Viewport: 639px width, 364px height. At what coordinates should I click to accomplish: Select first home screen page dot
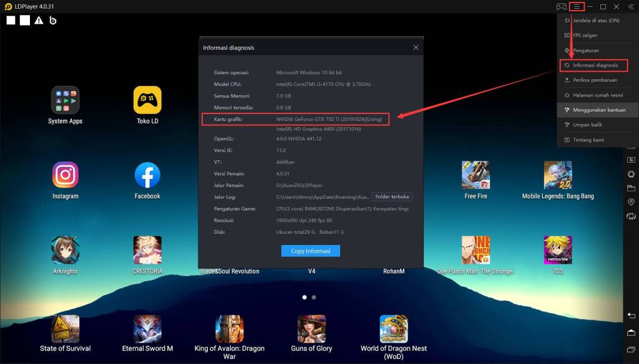[305, 297]
